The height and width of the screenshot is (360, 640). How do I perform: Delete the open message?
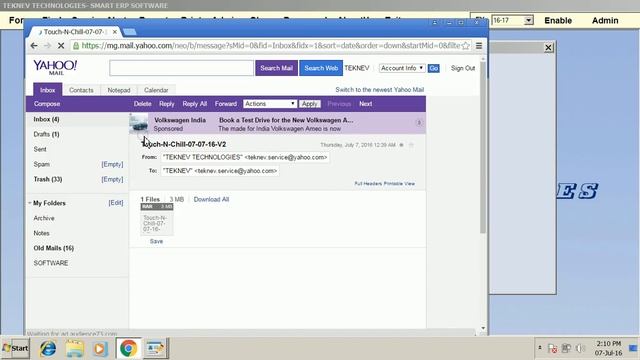[142, 104]
